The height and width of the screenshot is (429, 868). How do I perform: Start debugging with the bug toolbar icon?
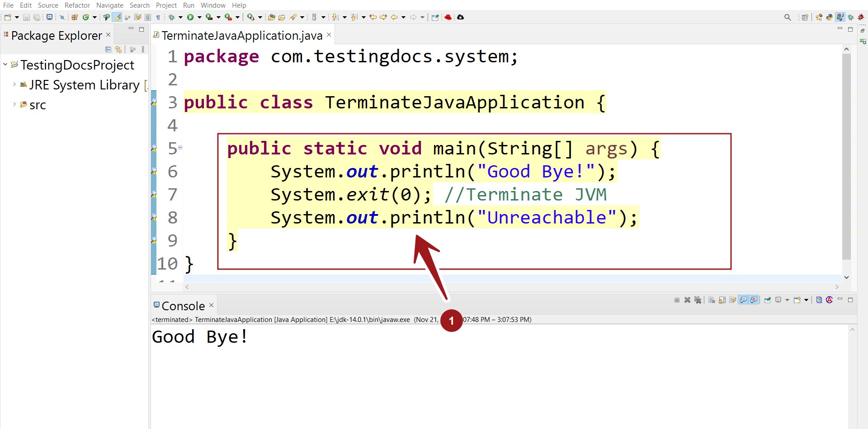coord(172,17)
